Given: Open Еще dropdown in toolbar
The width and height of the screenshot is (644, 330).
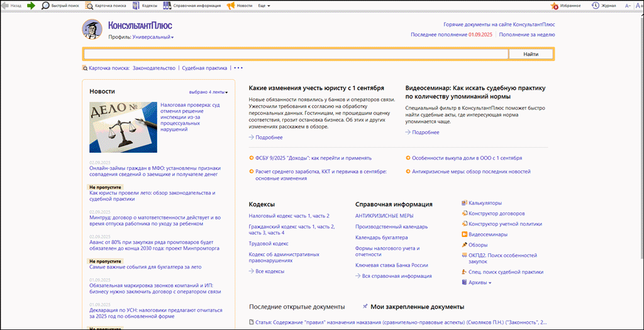Looking at the screenshot, I should (x=264, y=6).
